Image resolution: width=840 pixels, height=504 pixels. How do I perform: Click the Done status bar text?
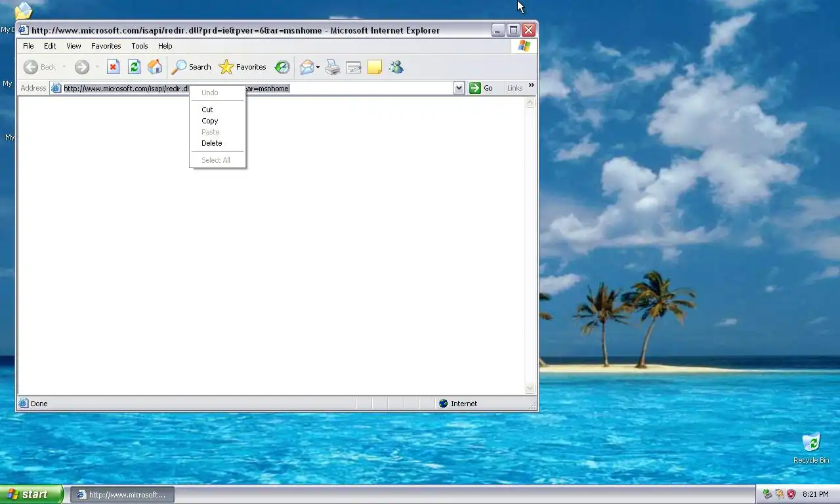39,404
